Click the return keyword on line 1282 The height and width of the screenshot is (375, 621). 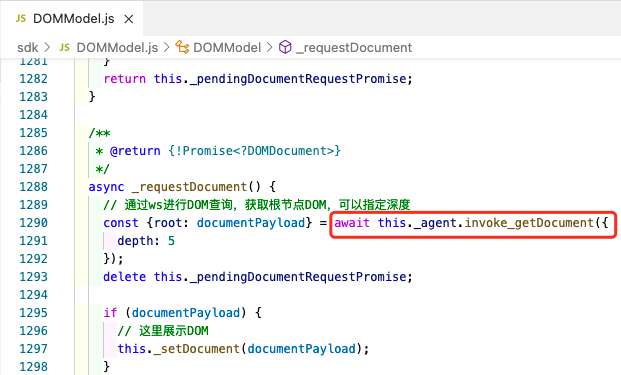(125, 79)
